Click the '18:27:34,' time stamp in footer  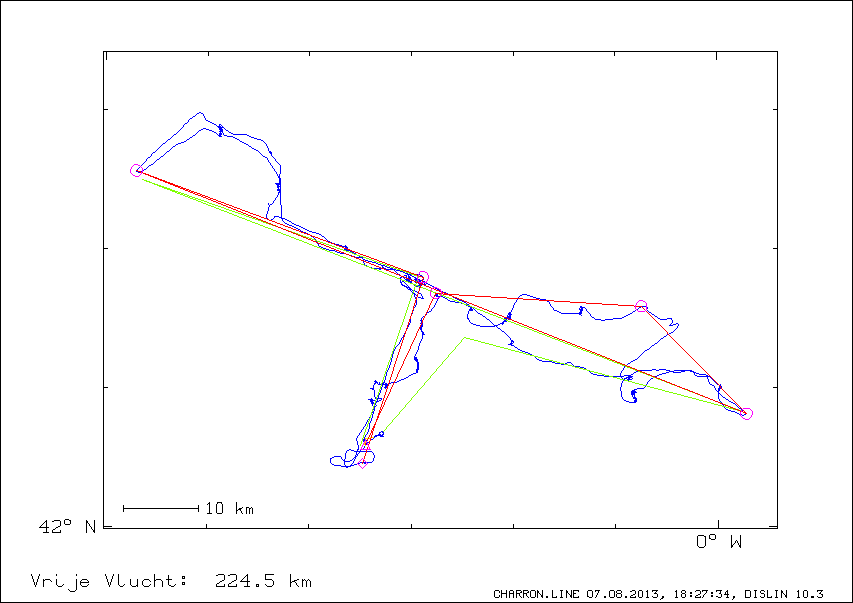pos(706,594)
